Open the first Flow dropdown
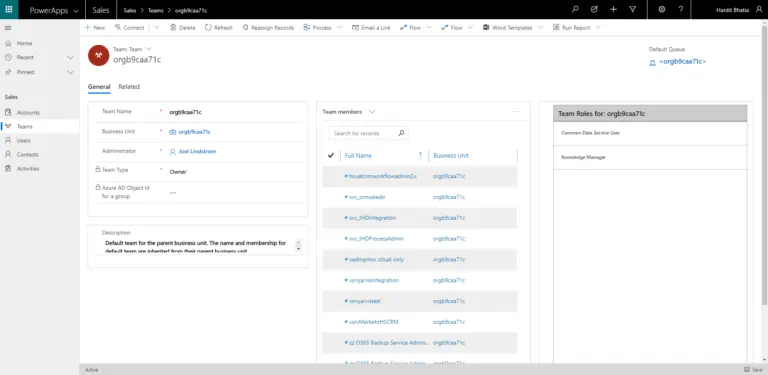Image resolution: width=768 pixels, height=375 pixels. [429, 28]
